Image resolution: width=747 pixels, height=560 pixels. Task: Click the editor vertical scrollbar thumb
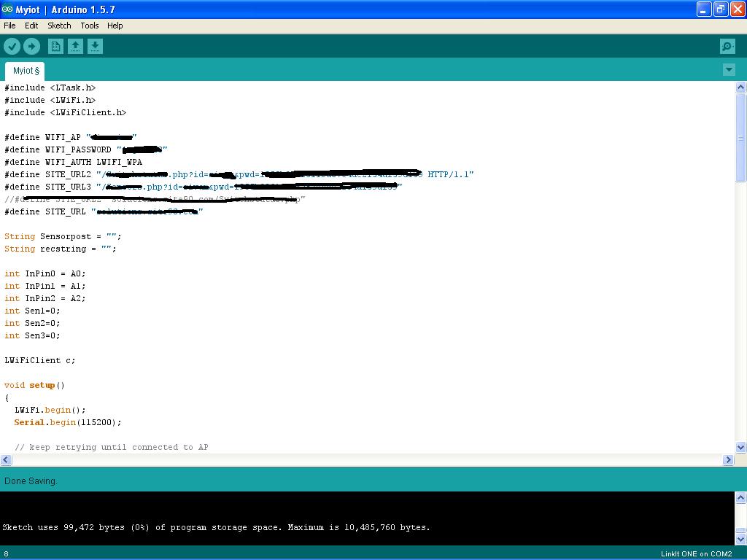(740, 138)
